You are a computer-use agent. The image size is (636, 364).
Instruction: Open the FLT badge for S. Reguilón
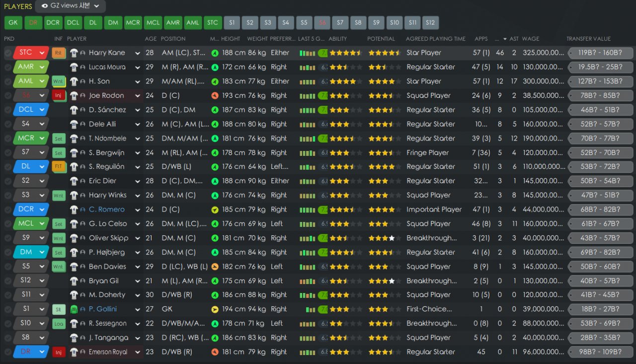click(x=59, y=167)
